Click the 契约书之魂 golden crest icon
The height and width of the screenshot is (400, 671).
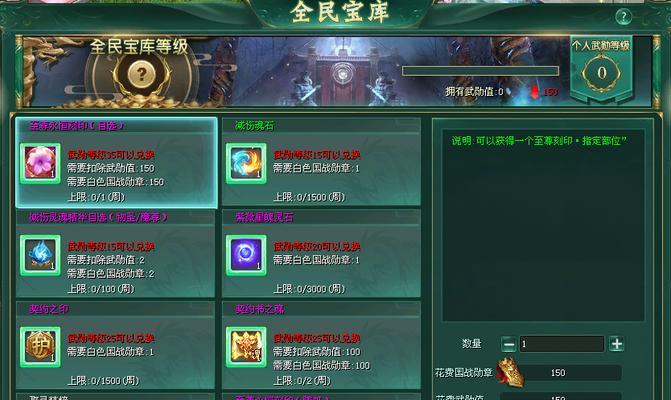pos(246,347)
